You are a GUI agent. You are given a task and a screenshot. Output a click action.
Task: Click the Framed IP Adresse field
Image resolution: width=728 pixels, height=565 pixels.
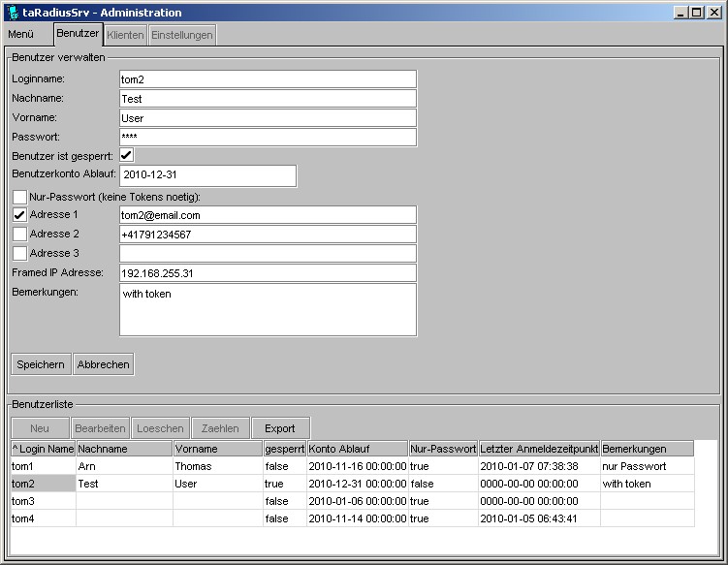[267, 273]
